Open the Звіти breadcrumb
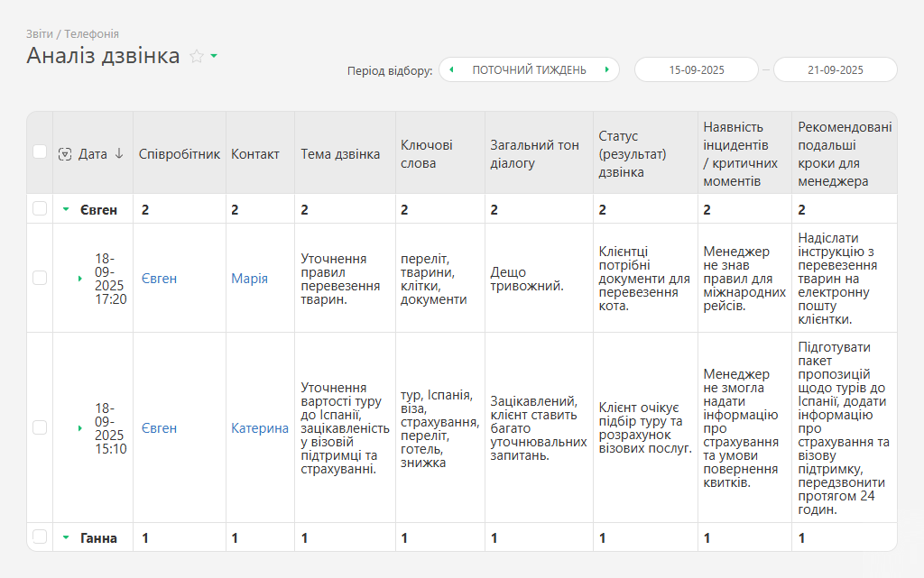Image resolution: width=924 pixels, height=578 pixels. click(x=40, y=33)
